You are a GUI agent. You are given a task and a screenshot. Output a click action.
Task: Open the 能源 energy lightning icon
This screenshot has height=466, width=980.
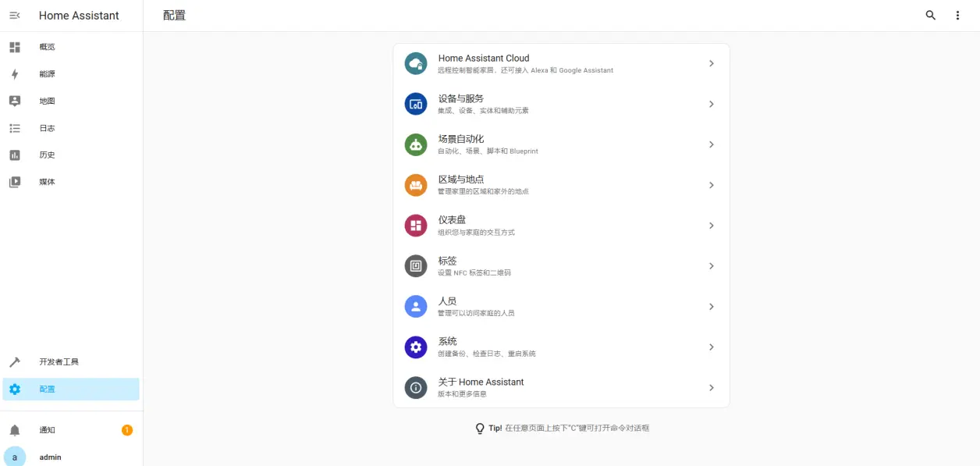click(x=15, y=74)
